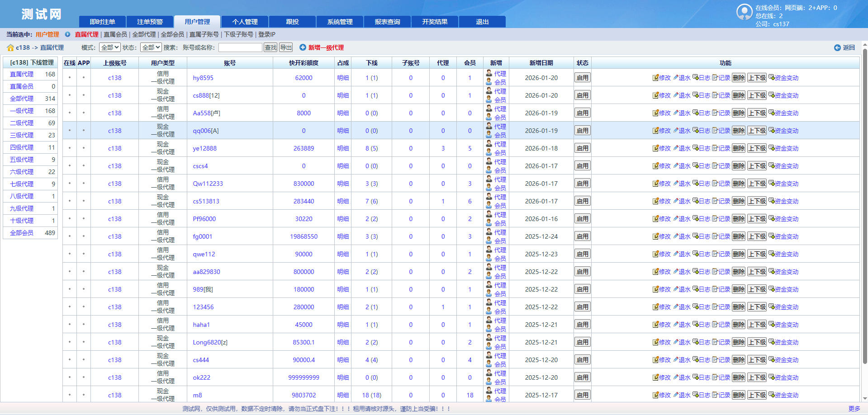Click the blue plus icon for 新增一级代理
868x415 pixels.
click(x=303, y=47)
